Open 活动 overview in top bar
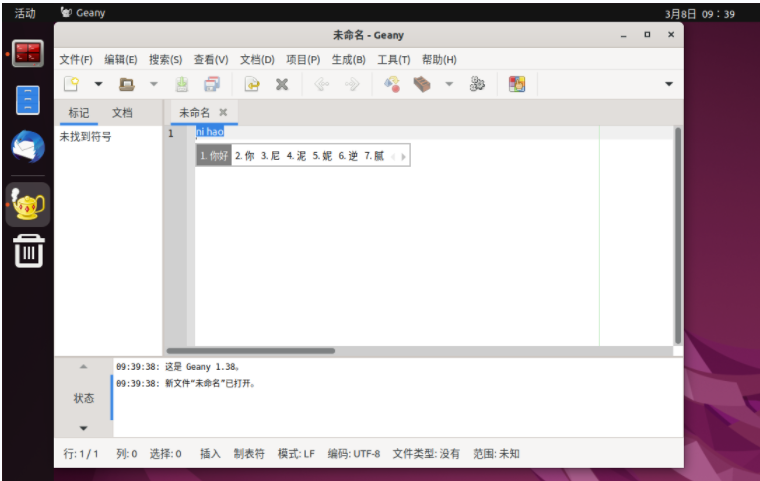 (25, 13)
